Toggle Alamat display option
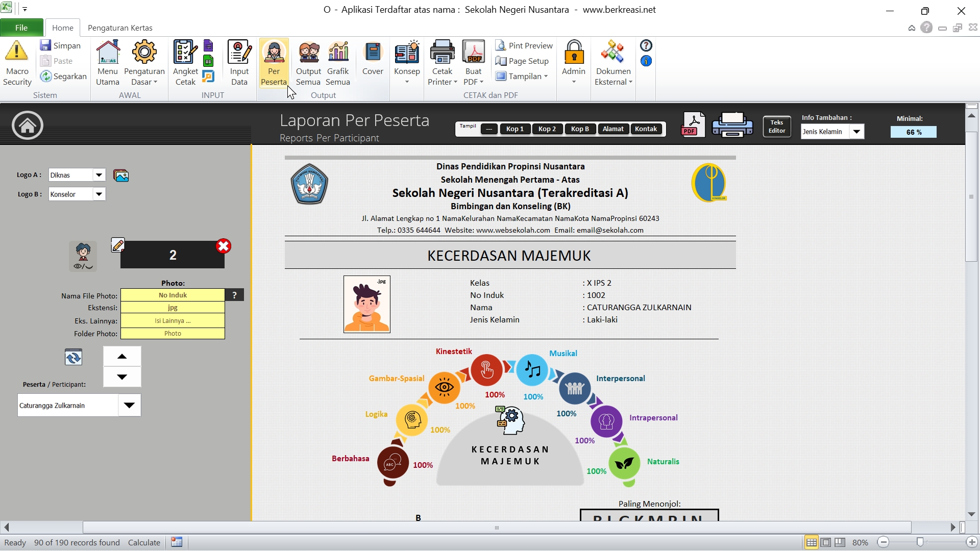Image resolution: width=980 pixels, height=551 pixels. point(612,129)
